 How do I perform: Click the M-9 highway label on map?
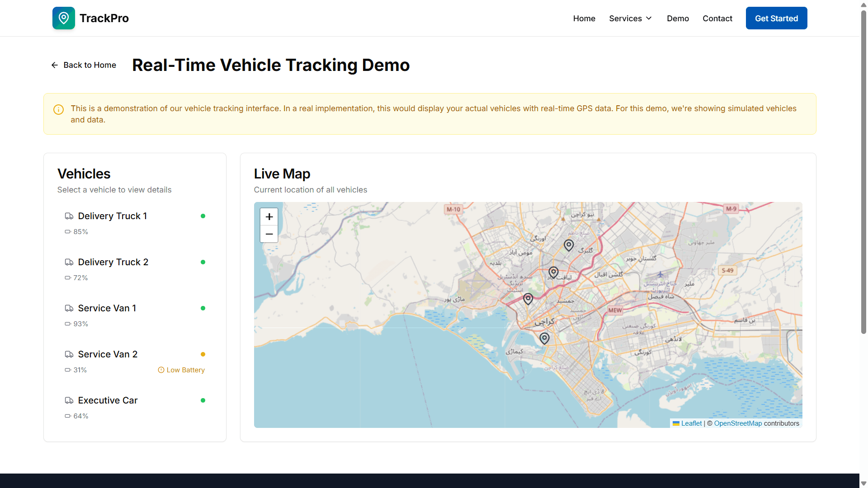[x=731, y=209]
